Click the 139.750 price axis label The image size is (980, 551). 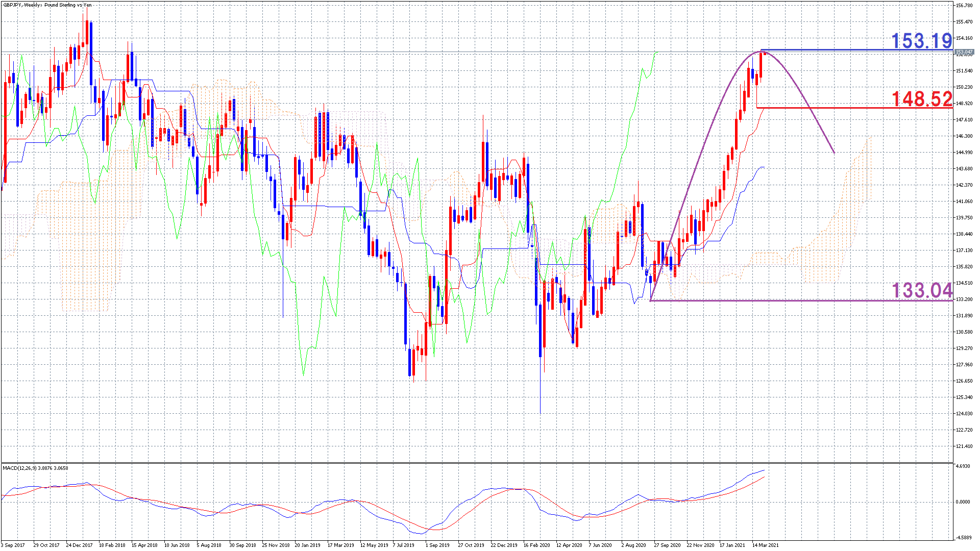coord(964,218)
